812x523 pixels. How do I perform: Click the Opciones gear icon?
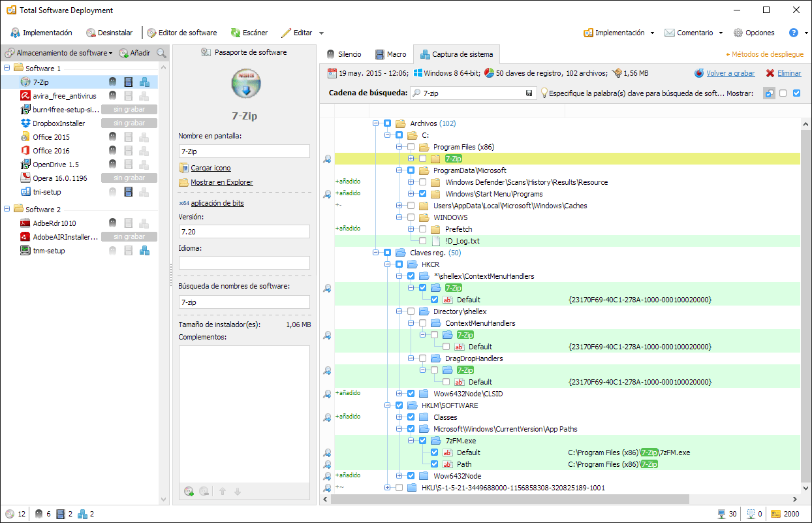tap(738, 33)
